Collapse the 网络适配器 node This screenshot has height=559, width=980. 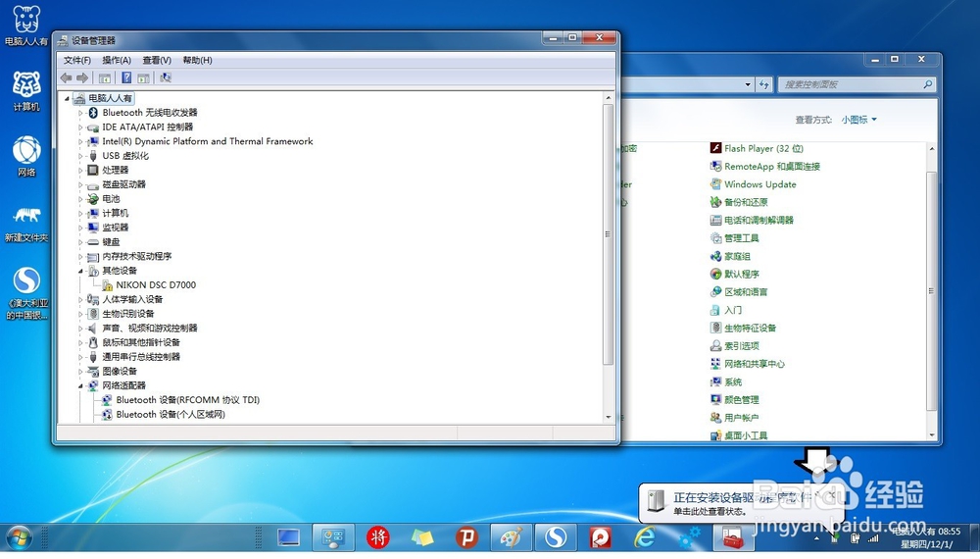coord(80,385)
